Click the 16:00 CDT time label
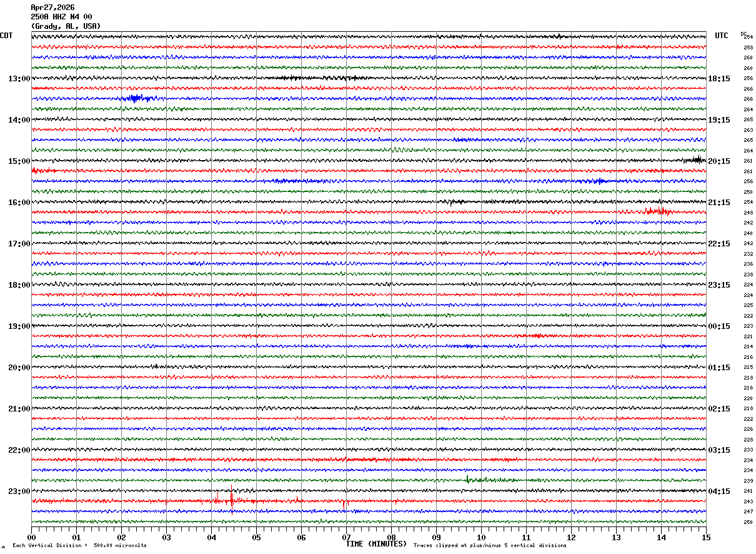Viewport: 756px width, 554px height. (x=19, y=203)
